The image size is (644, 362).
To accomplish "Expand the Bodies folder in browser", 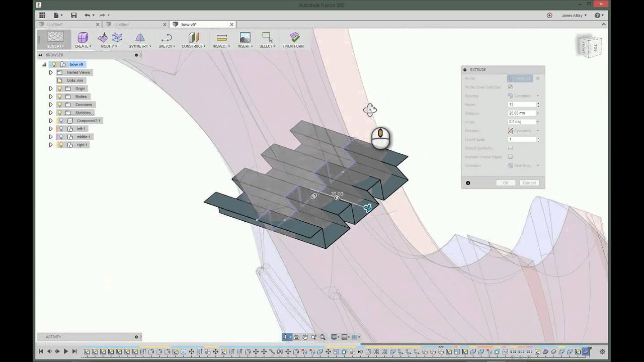I will tap(51, 97).
